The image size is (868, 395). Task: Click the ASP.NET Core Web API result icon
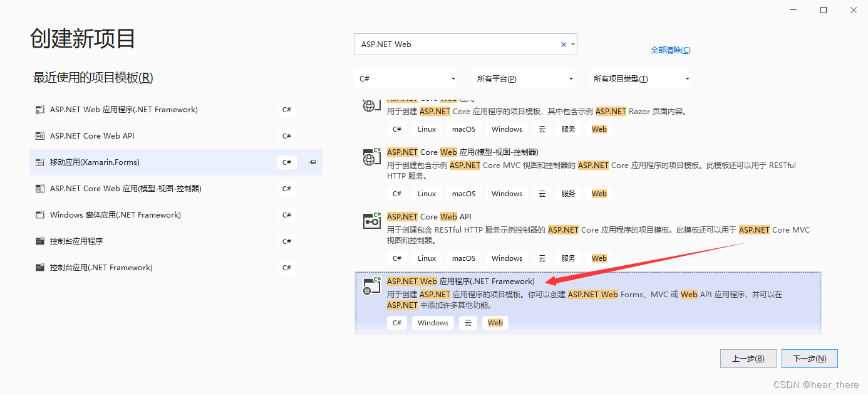tap(372, 221)
